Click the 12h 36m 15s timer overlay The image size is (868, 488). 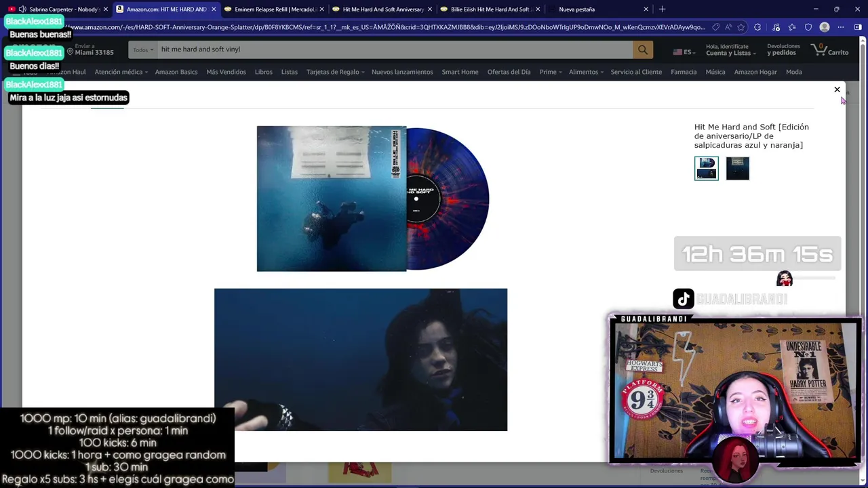click(757, 254)
